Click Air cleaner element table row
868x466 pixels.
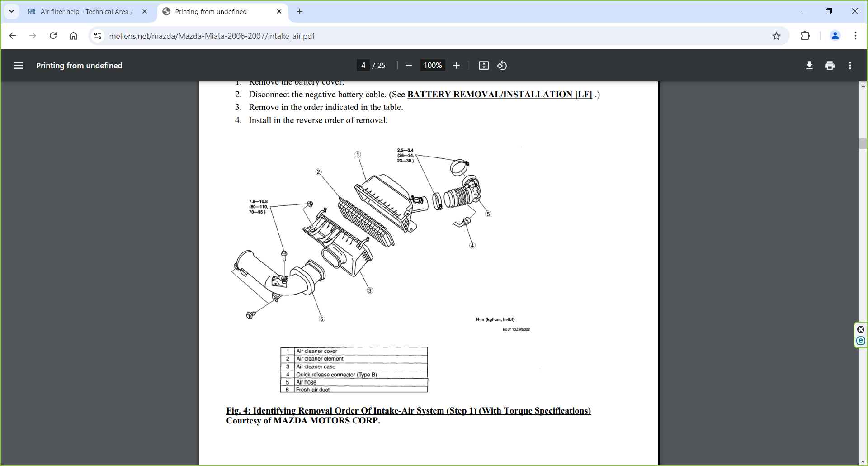[354, 359]
